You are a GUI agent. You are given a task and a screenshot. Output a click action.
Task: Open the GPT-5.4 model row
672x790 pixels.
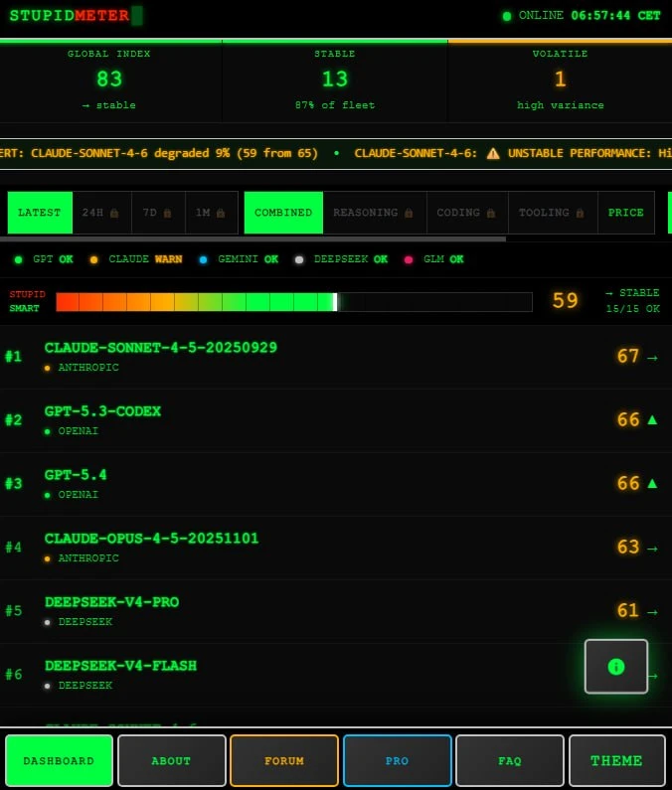[x=336, y=484]
